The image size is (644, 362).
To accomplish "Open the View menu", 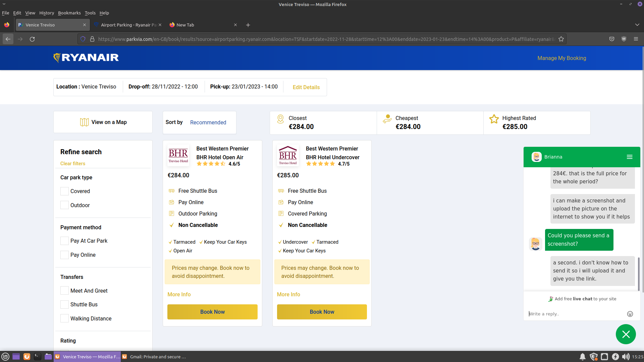I will point(30,13).
